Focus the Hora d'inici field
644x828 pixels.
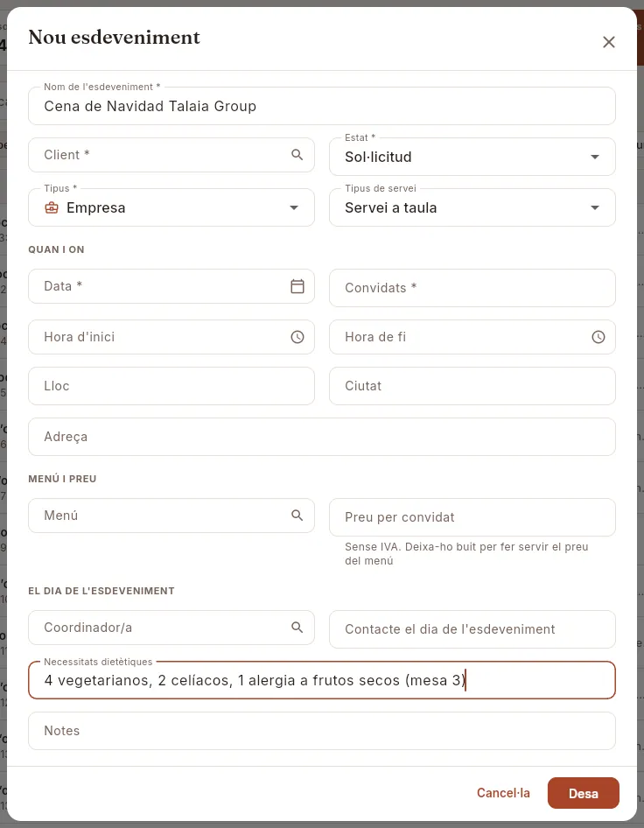(171, 337)
